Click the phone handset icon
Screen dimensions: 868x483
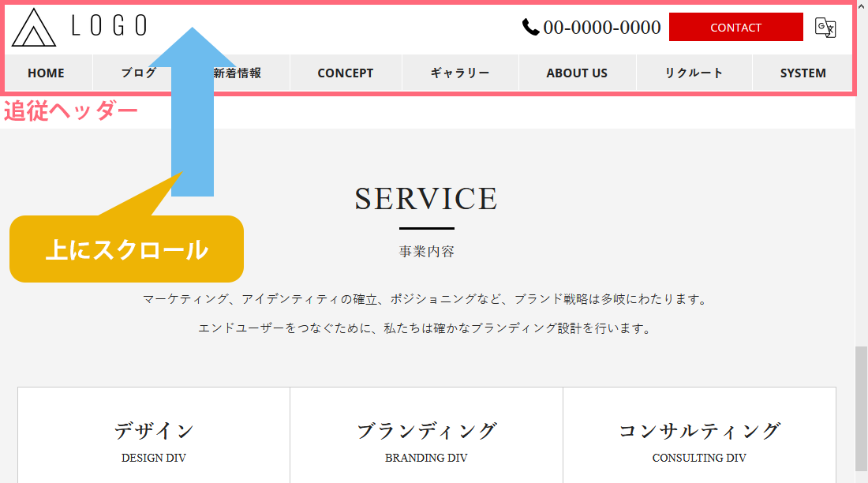click(x=530, y=28)
